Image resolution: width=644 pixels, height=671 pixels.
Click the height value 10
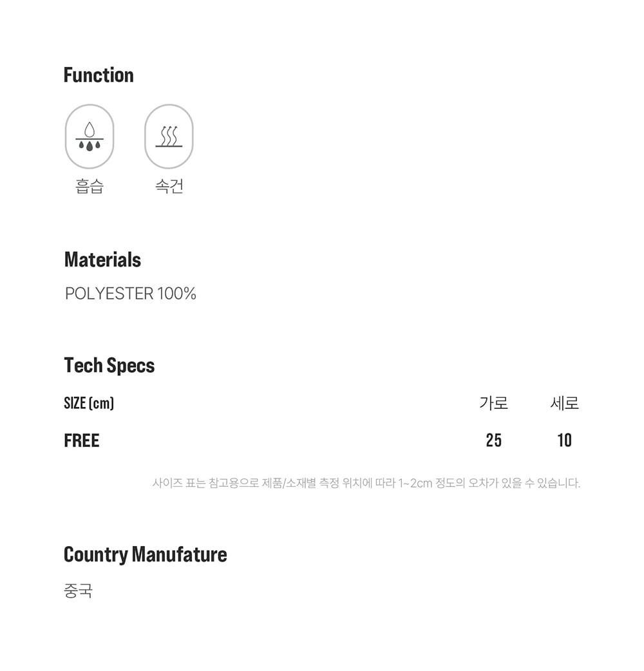point(564,440)
